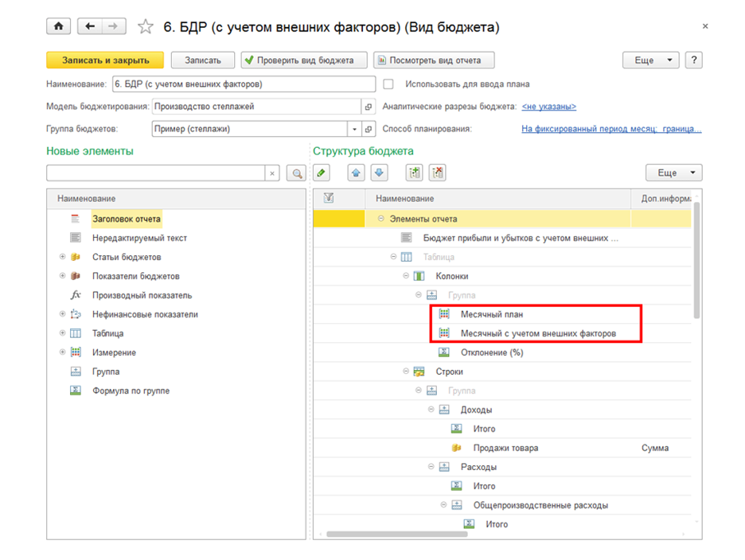745x560 pixels.
Task: Collapse the Строки node
Action: (x=406, y=371)
